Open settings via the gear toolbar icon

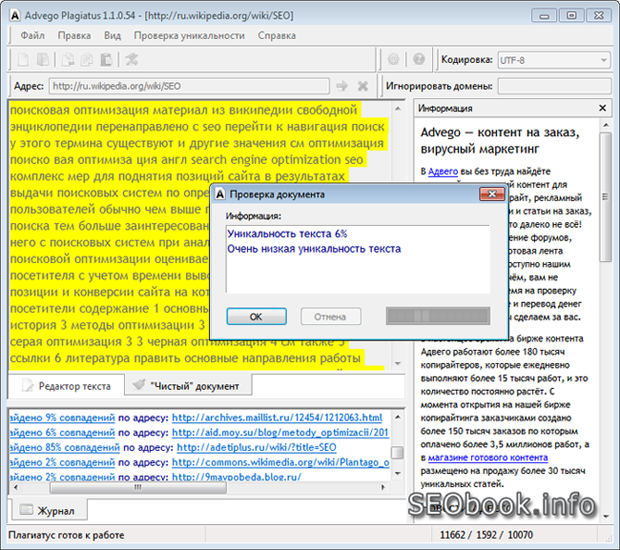click(394, 60)
